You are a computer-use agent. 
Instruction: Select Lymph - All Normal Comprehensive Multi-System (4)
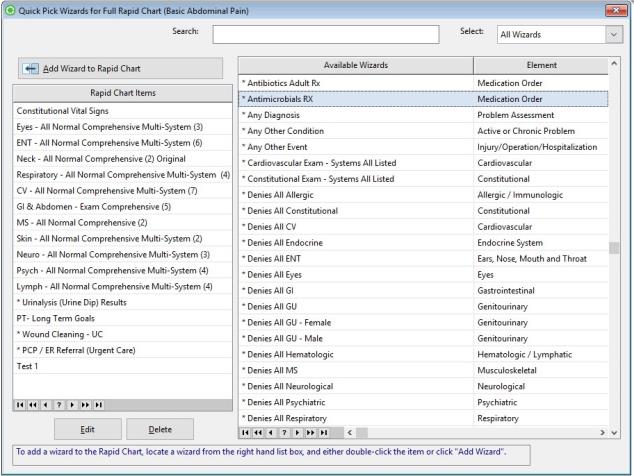point(123,287)
